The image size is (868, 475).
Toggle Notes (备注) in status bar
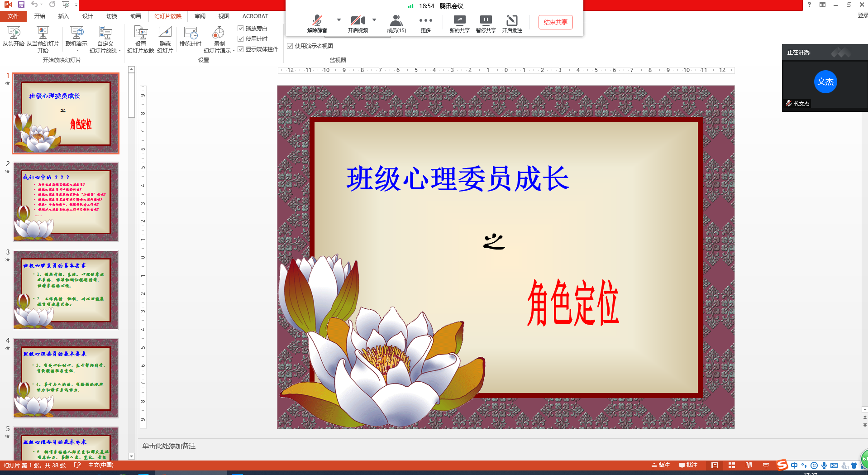[660, 465]
